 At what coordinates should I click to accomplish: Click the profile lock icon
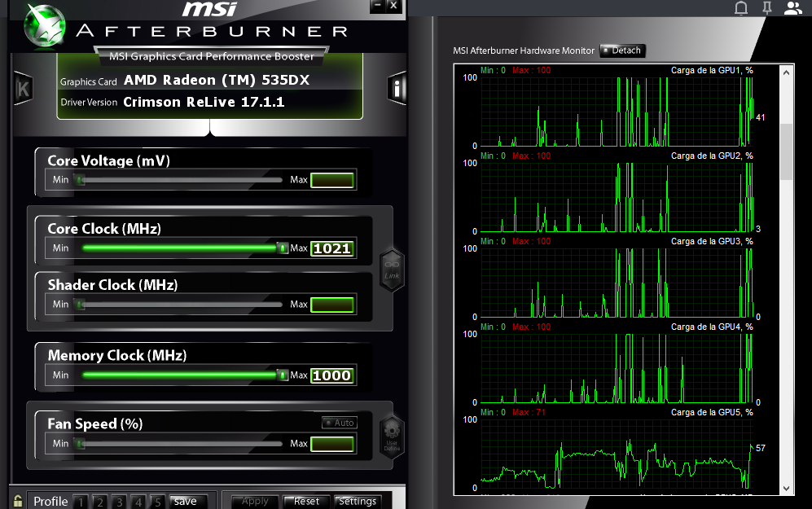[18, 501]
